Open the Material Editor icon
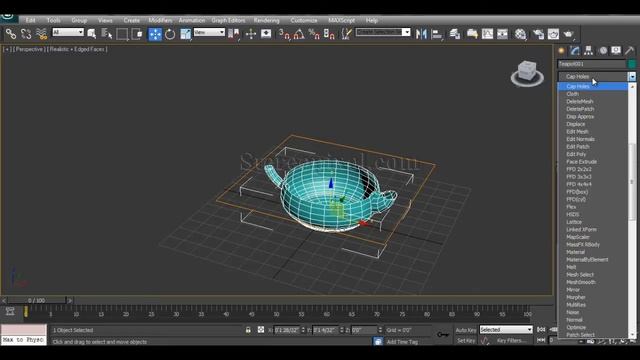 pos(520,34)
